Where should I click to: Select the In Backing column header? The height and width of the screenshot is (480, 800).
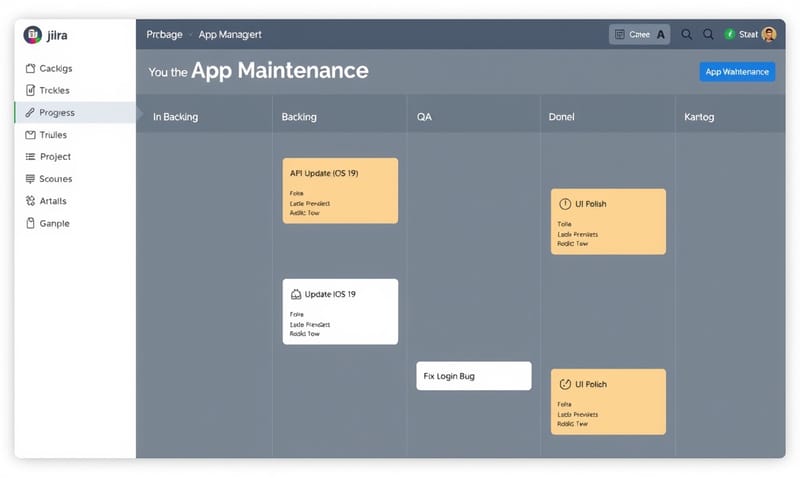(x=176, y=117)
